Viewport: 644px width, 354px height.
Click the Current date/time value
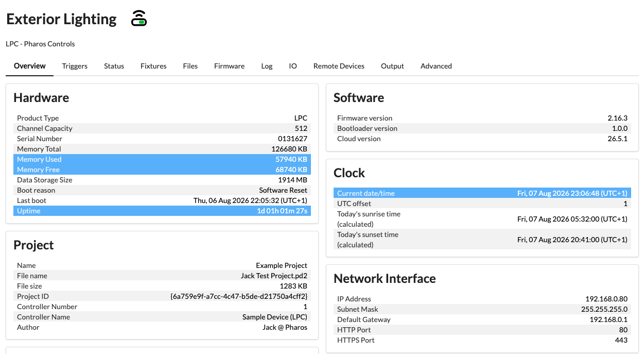point(572,193)
